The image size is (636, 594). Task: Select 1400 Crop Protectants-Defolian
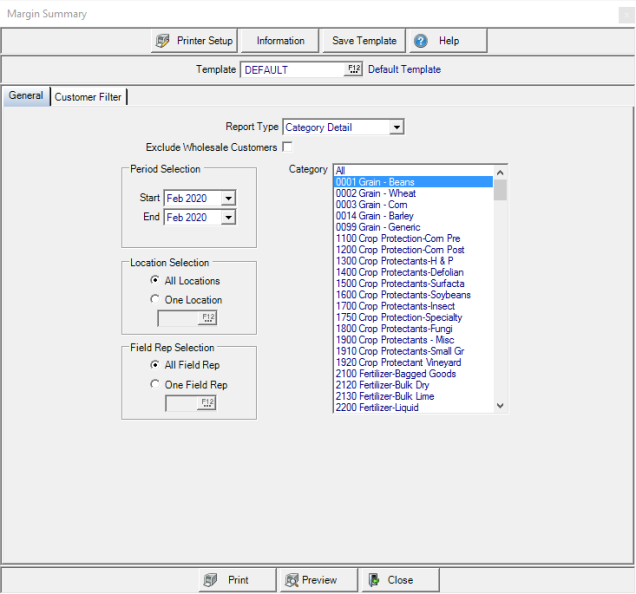[413, 272]
